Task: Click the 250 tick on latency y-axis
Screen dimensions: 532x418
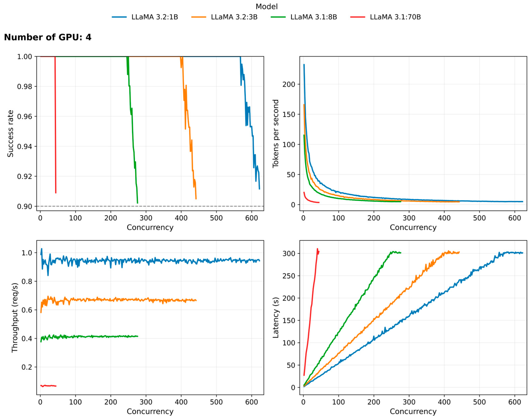Action: (289, 276)
